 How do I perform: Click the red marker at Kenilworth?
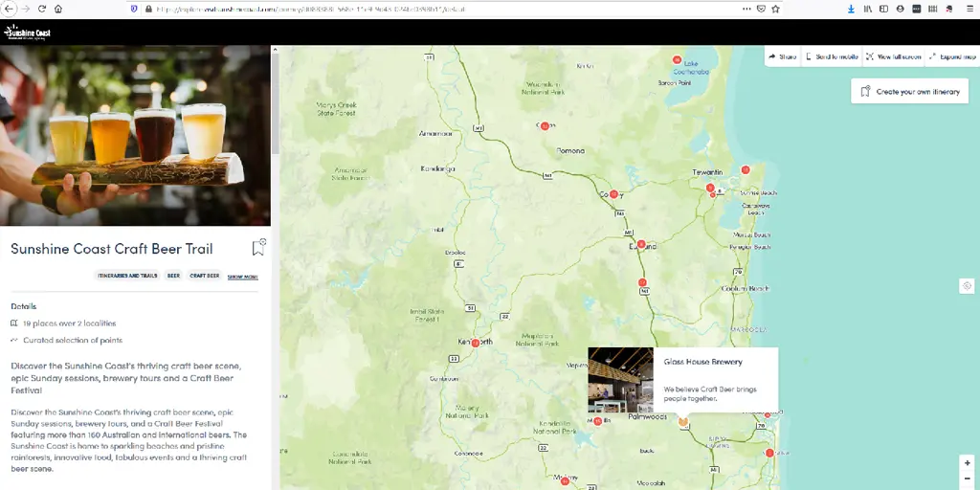[x=475, y=344]
